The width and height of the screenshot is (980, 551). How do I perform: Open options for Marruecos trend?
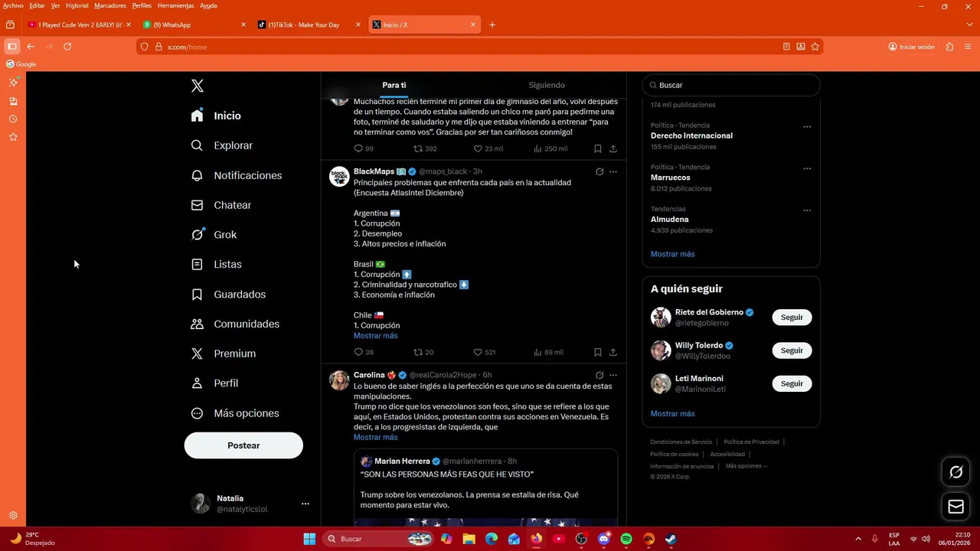click(807, 168)
